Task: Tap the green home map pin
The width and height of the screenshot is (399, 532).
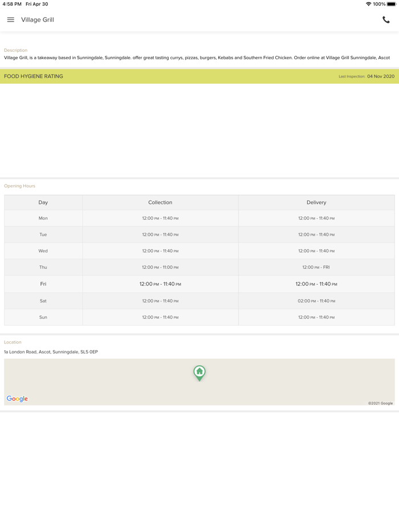Action: click(x=199, y=373)
